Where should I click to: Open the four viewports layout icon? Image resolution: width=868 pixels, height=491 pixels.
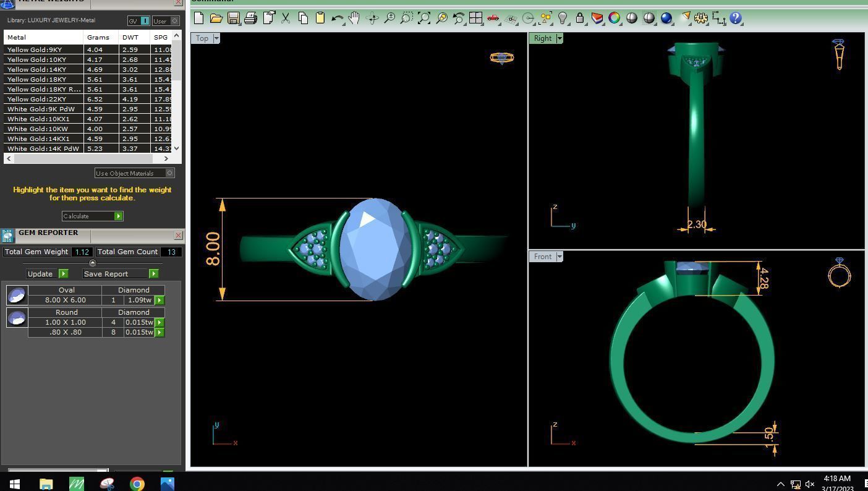pos(475,19)
